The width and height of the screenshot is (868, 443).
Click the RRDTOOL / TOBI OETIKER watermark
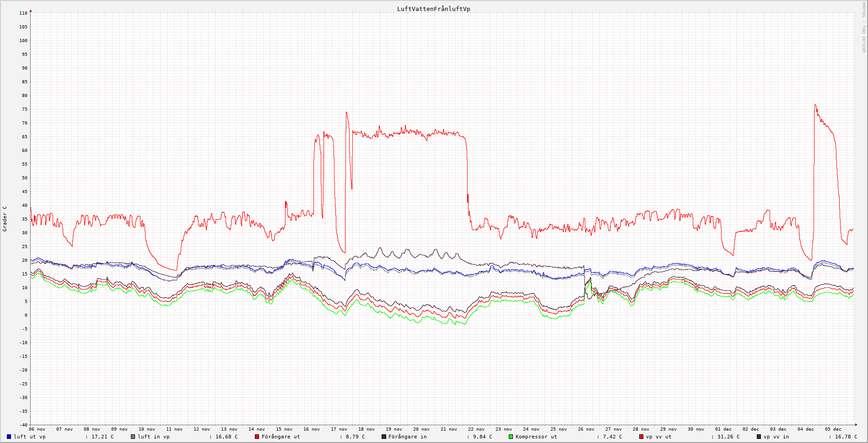tap(863, 27)
